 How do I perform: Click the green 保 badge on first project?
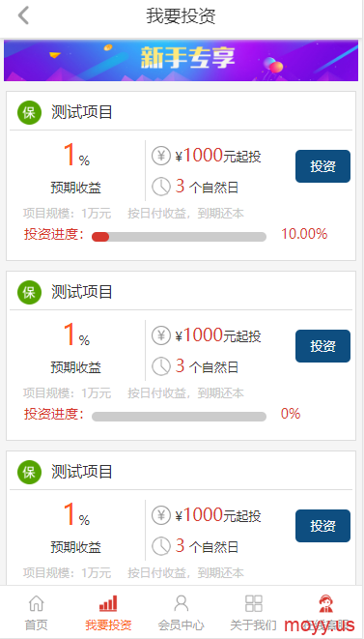tap(29, 112)
